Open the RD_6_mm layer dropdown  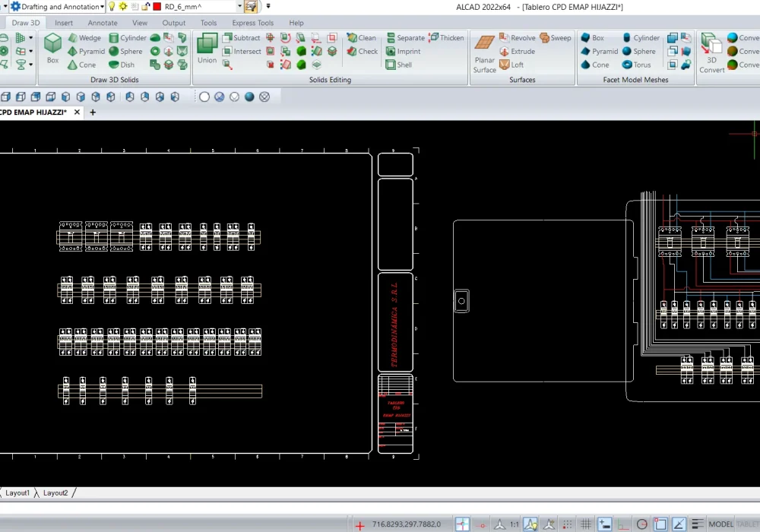239,7
